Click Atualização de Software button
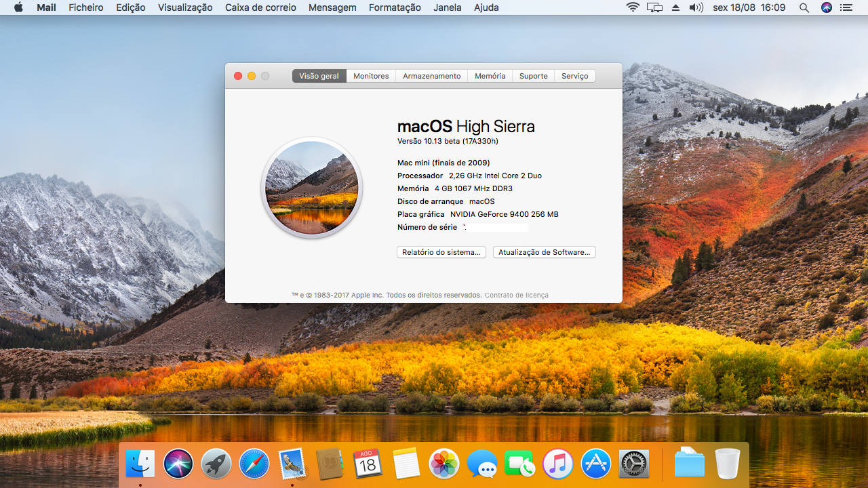Screen dimensions: 868x488 tap(545, 252)
